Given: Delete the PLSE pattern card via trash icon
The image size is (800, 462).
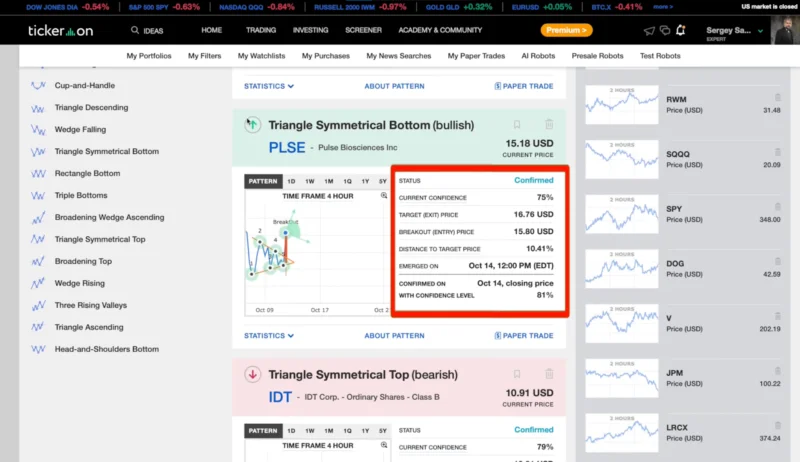Looking at the screenshot, I should (x=549, y=125).
